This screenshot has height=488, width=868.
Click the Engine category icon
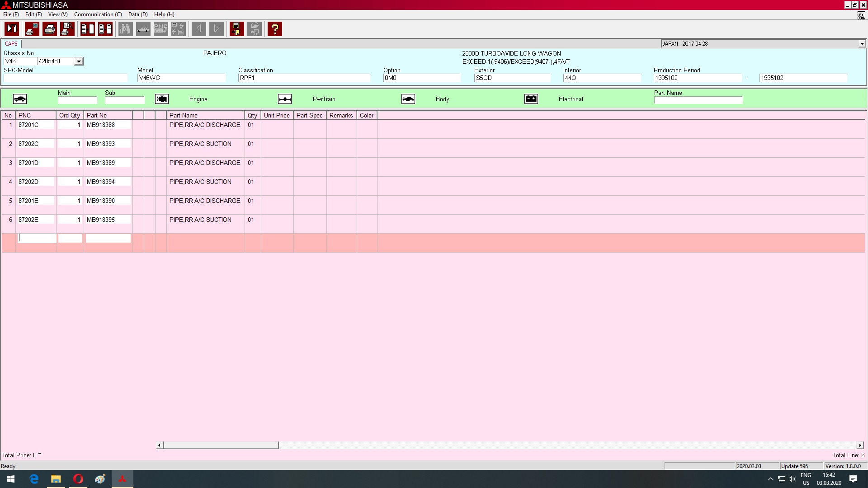(x=162, y=99)
